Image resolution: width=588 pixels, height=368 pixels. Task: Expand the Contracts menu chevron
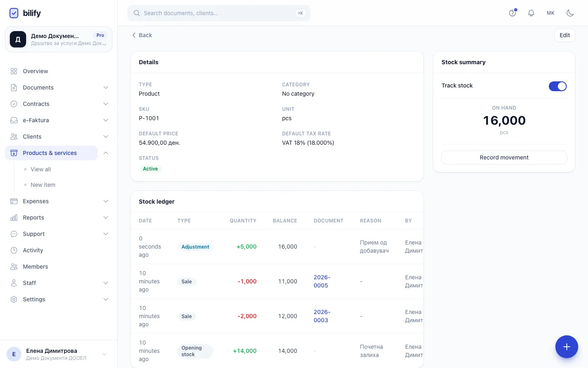click(x=106, y=104)
